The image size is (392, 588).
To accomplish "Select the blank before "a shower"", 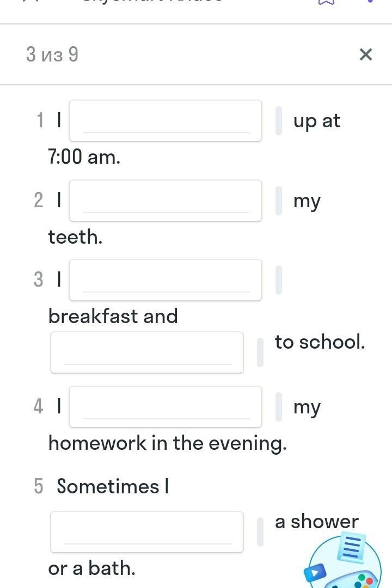I will click(147, 532).
